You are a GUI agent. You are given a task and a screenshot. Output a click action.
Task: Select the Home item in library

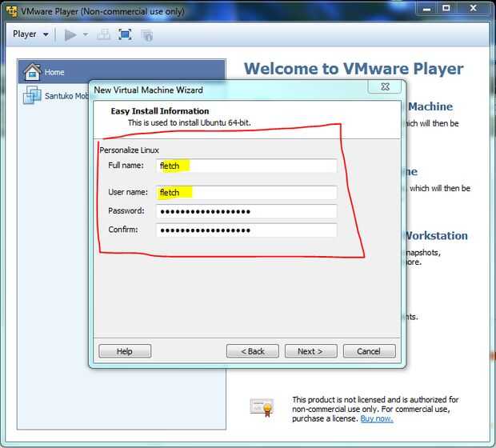122,72
